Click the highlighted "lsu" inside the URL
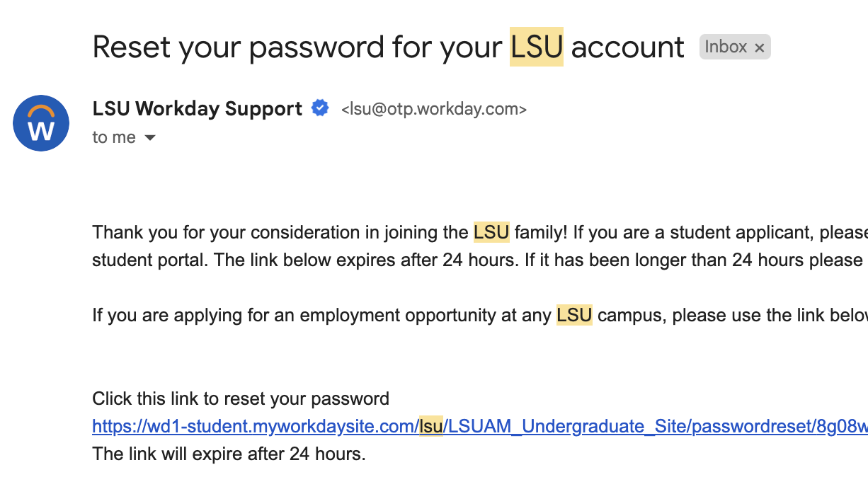Image resolution: width=868 pixels, height=494 pixels. point(430,427)
